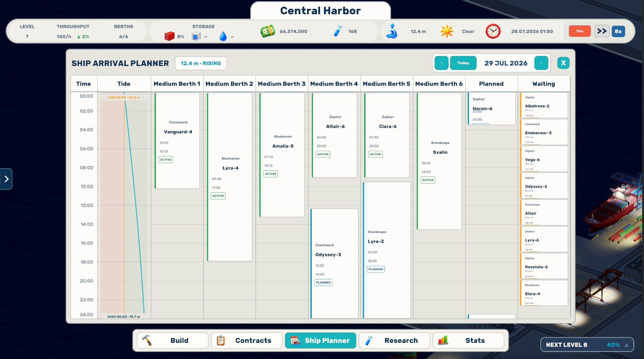Image resolution: width=644 pixels, height=359 pixels.
Task: Click the cash money icon
Action: pyautogui.click(x=268, y=31)
